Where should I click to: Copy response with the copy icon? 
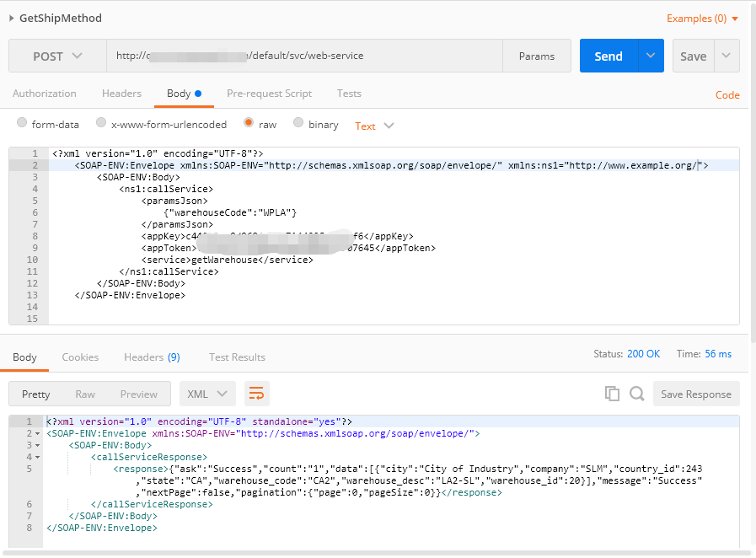[612, 394]
